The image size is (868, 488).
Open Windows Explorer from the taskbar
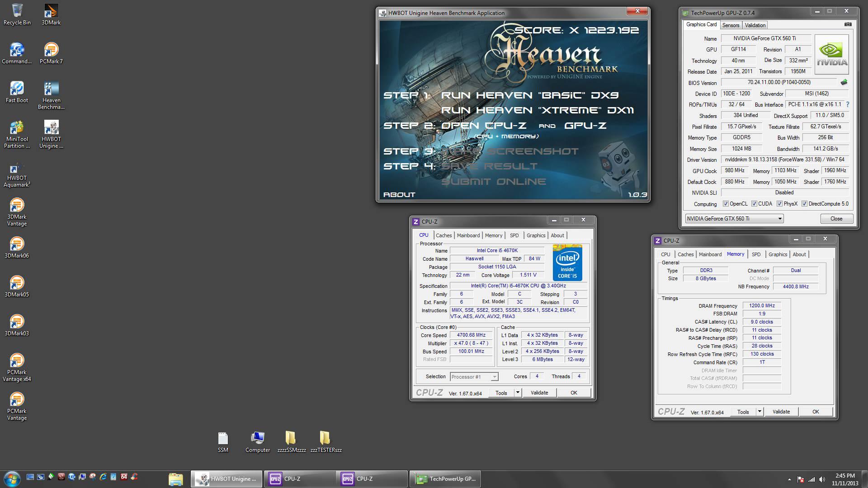coord(175,479)
